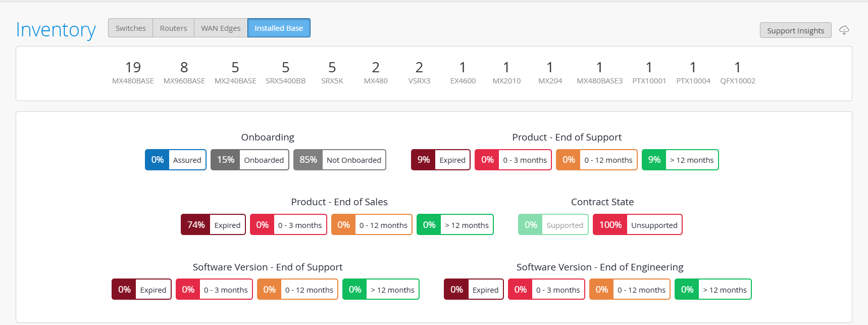The width and height of the screenshot is (868, 325).
Task: Select the Installed Base tab
Action: coord(279,28)
